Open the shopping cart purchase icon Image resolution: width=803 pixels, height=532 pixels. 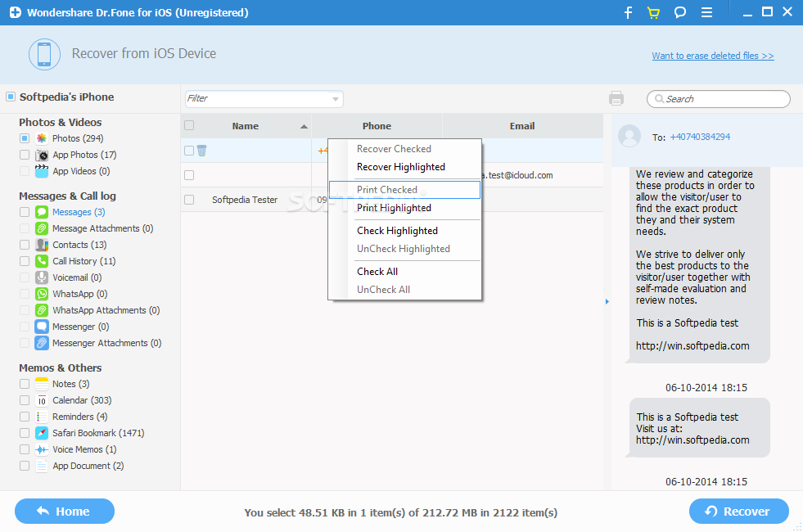coord(653,12)
